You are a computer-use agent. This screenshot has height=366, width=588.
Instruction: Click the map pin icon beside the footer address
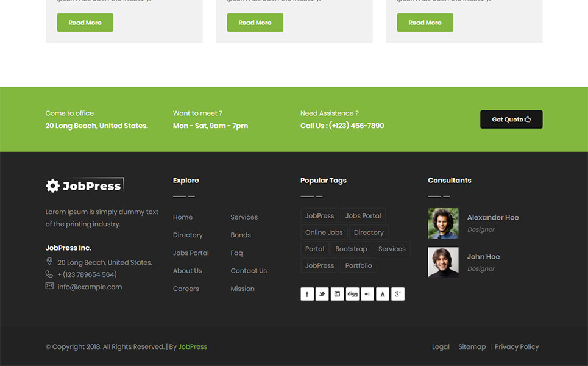point(49,261)
